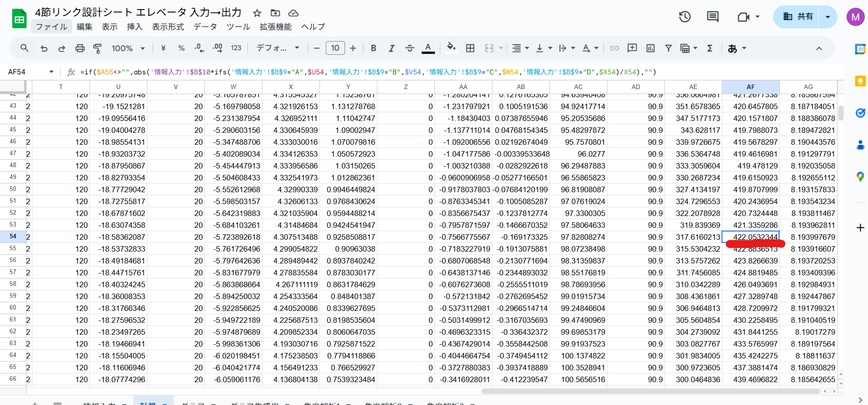Open the functions sigma icon
The width and height of the screenshot is (868, 405).
(710, 48)
